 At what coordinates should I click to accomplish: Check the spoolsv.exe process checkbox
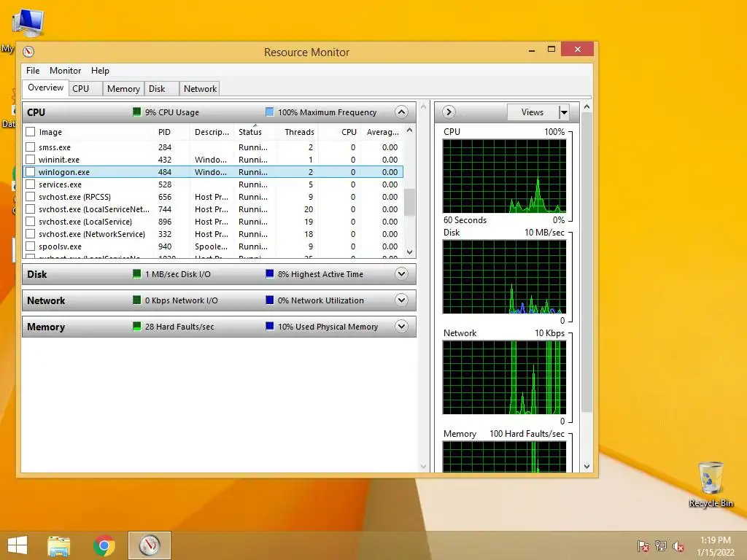point(30,246)
